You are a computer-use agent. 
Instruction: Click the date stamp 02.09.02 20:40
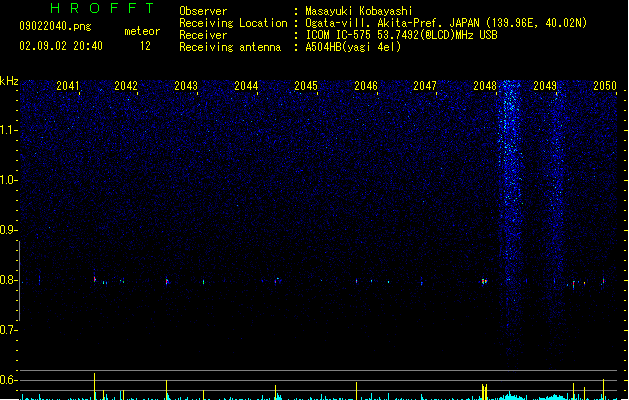[x=61, y=46]
